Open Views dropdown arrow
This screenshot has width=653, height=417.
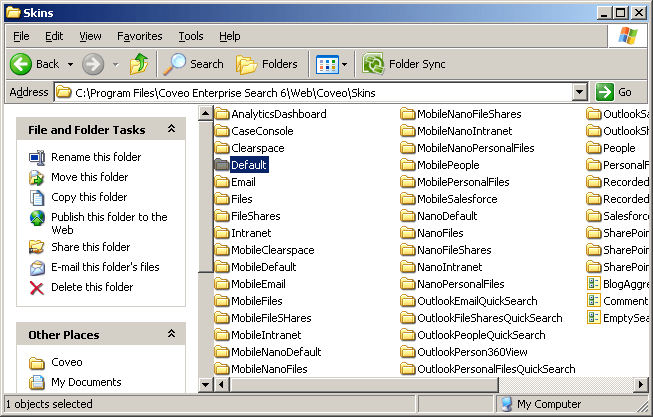pos(344,65)
